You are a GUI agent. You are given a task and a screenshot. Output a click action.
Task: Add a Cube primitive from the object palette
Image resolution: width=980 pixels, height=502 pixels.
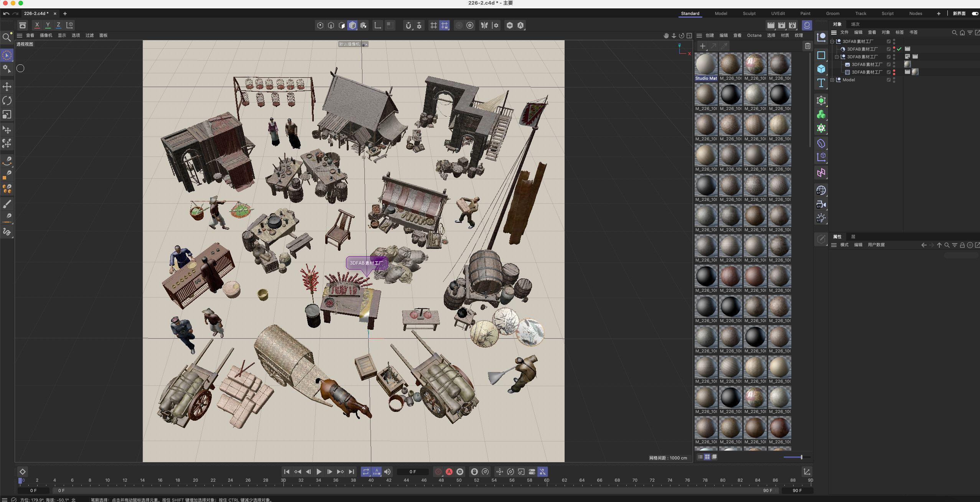point(821,69)
